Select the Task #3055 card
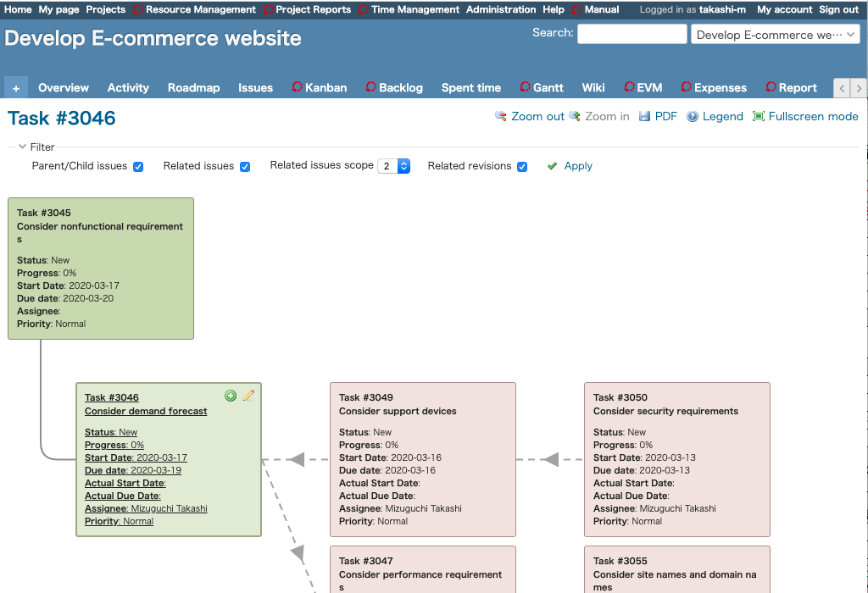Viewport: 868px width, 593px height. point(677,569)
